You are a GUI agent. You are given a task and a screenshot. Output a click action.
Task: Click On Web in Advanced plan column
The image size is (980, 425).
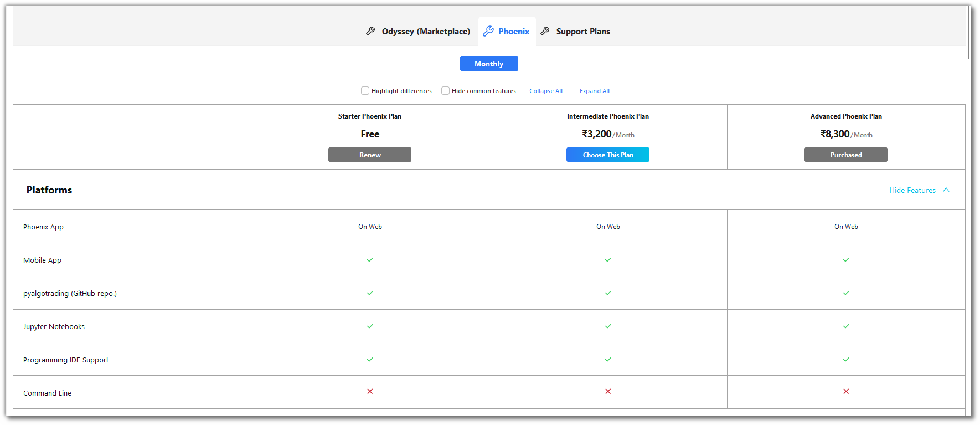[x=846, y=227]
